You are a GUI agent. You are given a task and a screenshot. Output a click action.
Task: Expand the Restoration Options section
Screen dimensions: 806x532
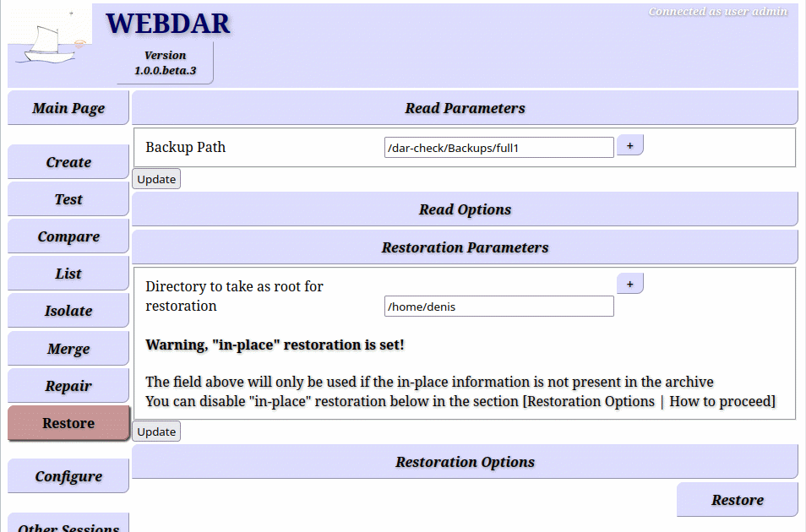465,462
